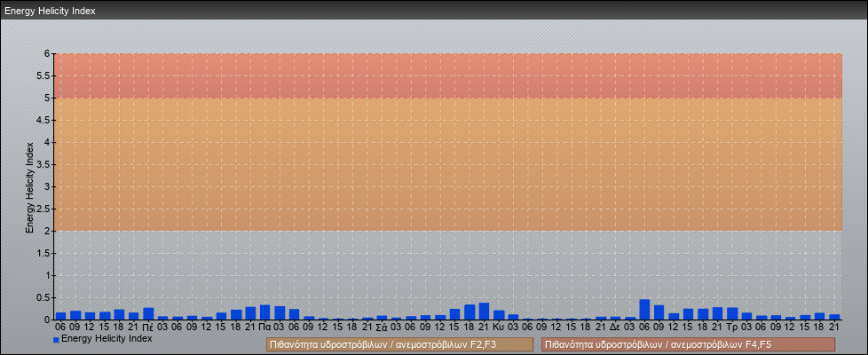Click the Κυ day label on the x-axis
868x355 pixels.
(x=499, y=327)
